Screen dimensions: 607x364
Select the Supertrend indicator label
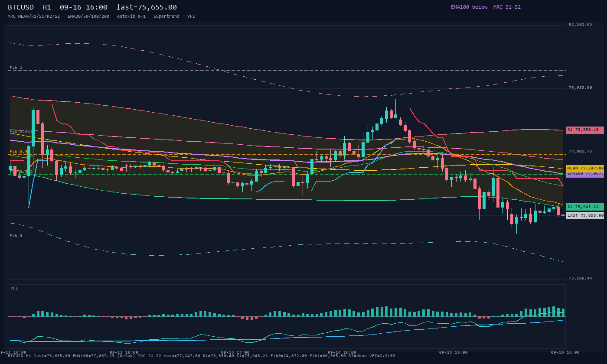tap(166, 16)
